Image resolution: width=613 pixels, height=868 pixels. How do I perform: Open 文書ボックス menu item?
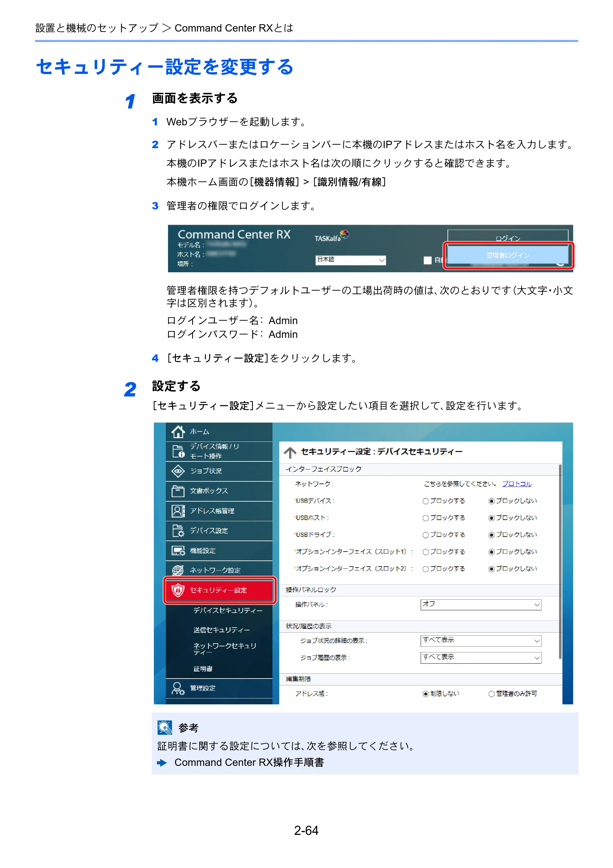[219, 491]
